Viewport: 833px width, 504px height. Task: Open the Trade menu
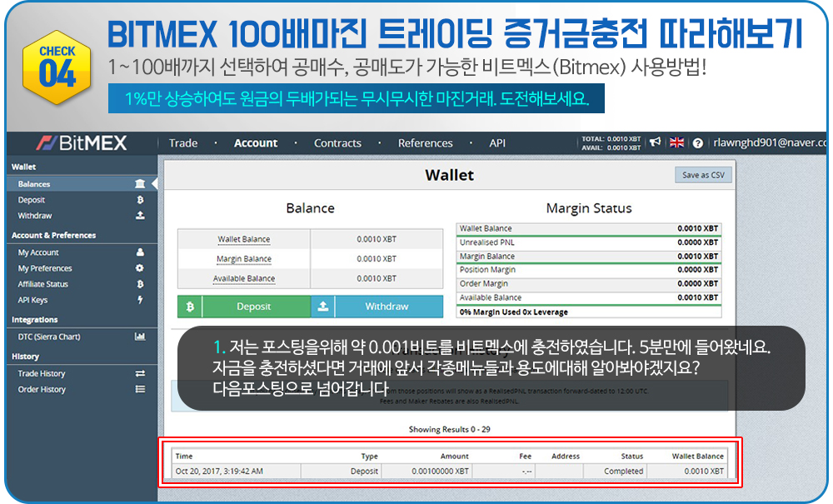183,142
